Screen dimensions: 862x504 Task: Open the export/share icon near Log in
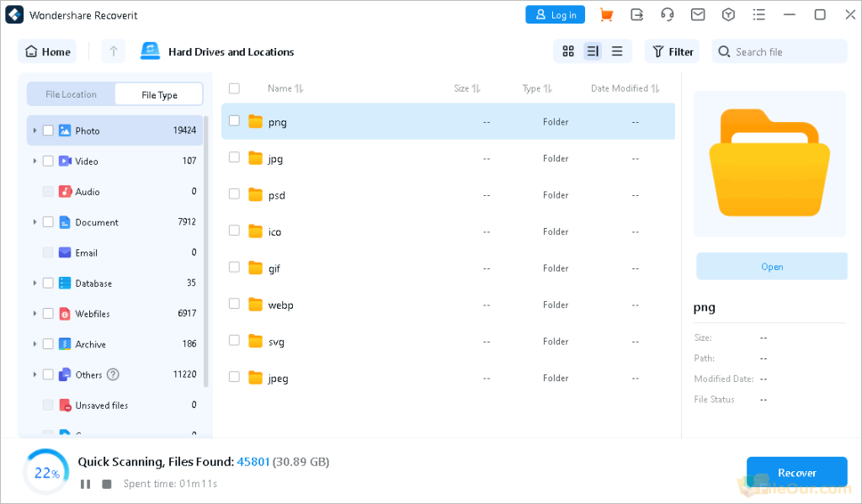[x=637, y=14]
